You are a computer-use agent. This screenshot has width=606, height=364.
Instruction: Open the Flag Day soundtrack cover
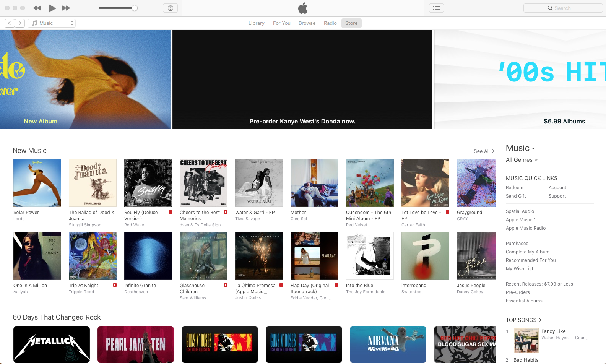pos(314,256)
